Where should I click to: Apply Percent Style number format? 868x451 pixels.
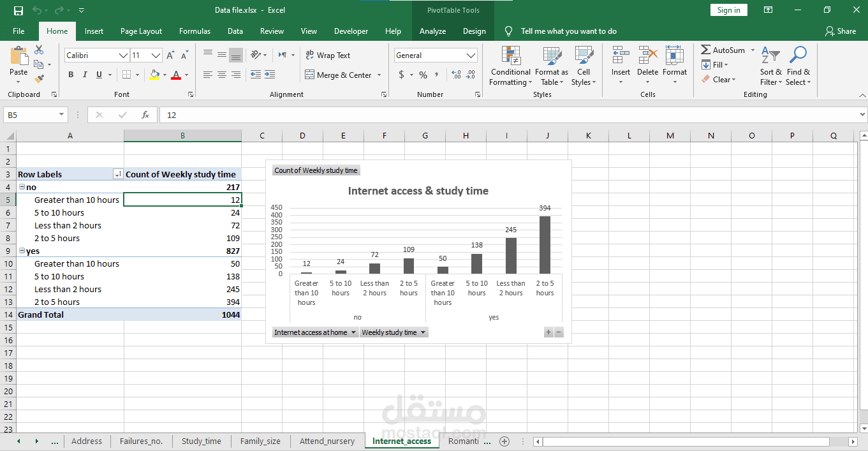pyautogui.click(x=423, y=75)
